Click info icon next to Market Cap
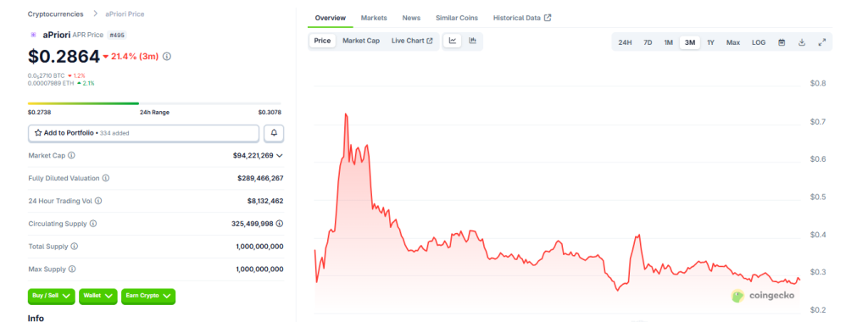 71,155
